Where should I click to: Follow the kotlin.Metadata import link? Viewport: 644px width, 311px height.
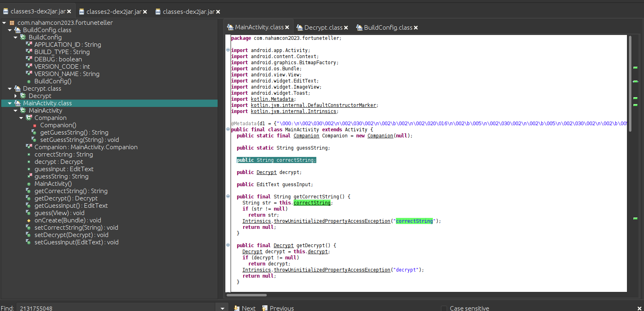[x=272, y=99]
